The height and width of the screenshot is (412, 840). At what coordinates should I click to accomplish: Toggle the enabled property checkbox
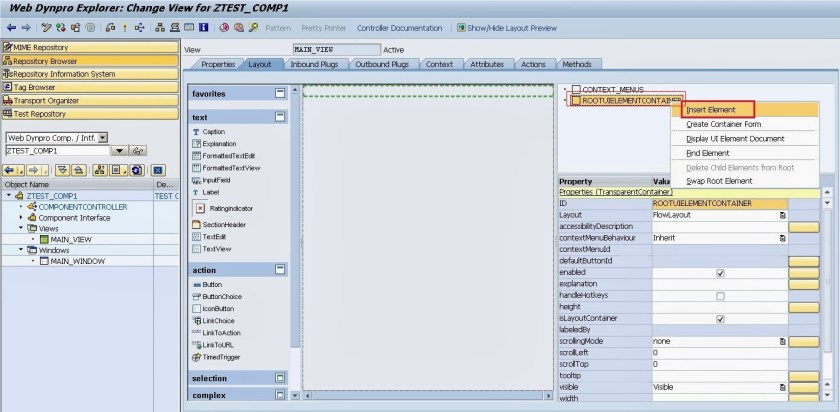721,273
